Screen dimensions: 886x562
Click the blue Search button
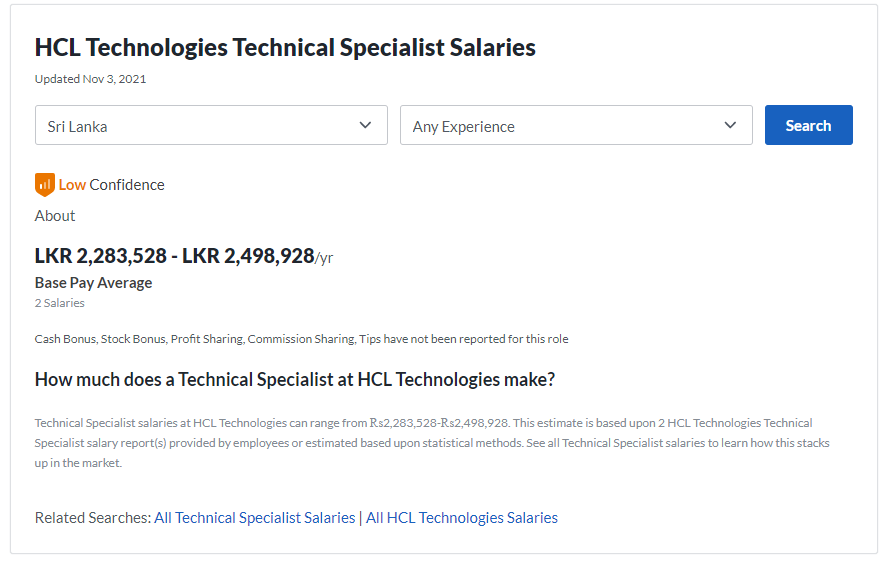(809, 125)
